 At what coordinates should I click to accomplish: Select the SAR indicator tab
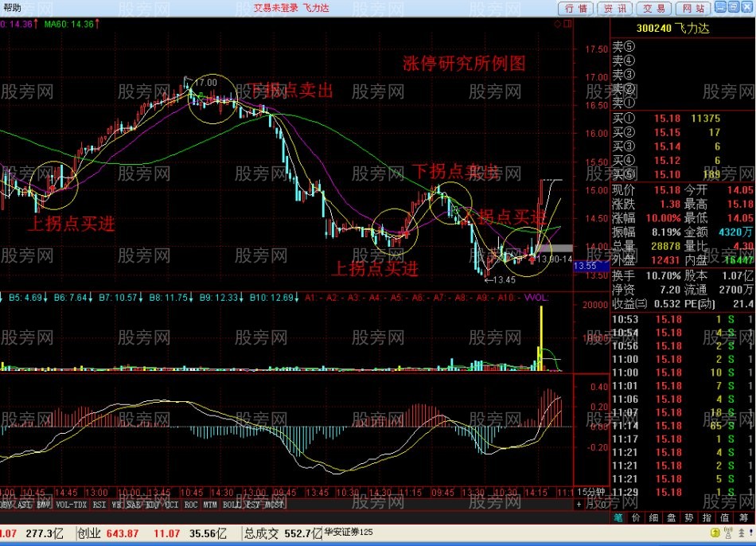(x=134, y=505)
